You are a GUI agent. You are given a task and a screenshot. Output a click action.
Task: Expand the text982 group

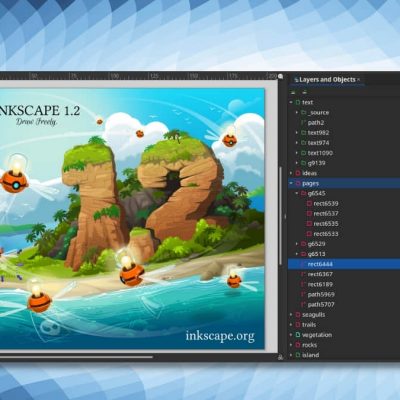297,133
